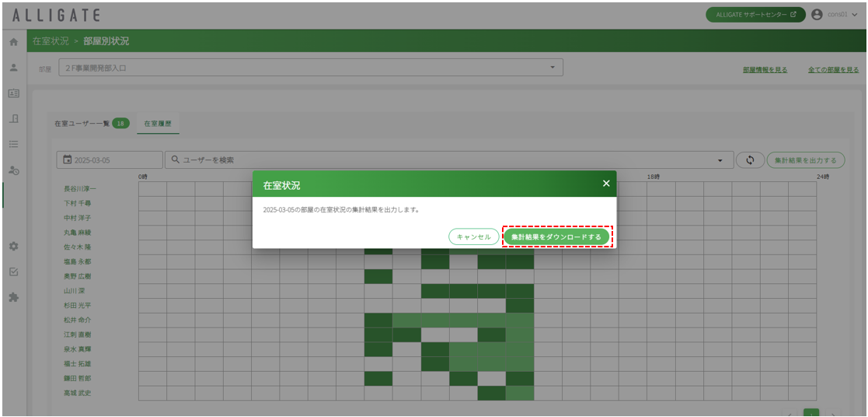Open the user person icon in sidebar
868x417 pixels.
tap(14, 67)
